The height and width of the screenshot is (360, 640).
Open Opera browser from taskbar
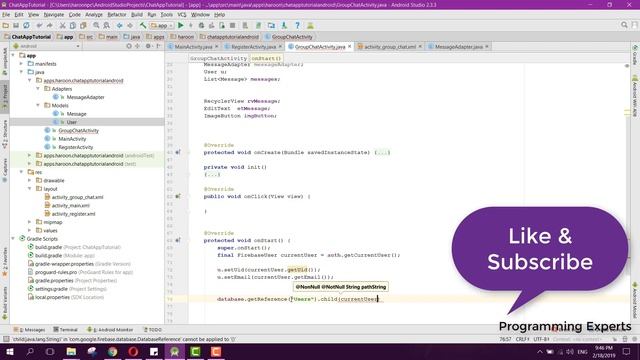pos(133,351)
